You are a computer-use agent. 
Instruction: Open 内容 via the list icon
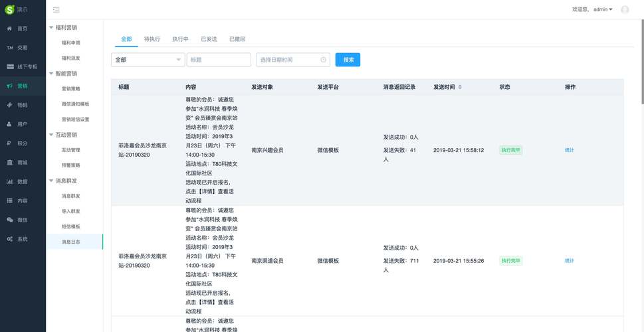[9, 201]
